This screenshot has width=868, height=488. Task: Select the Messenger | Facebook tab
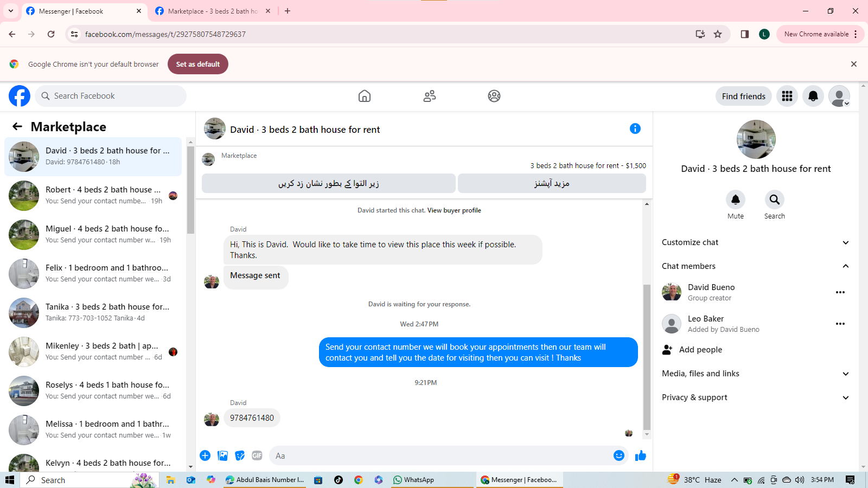84,11
